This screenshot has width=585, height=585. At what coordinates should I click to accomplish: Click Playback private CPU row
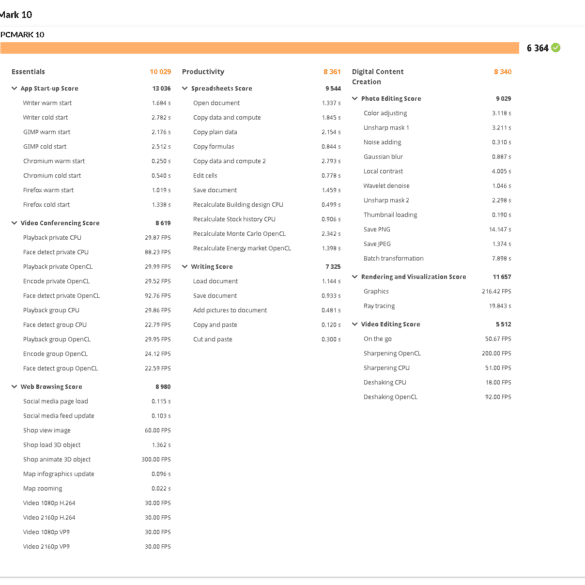click(x=97, y=238)
